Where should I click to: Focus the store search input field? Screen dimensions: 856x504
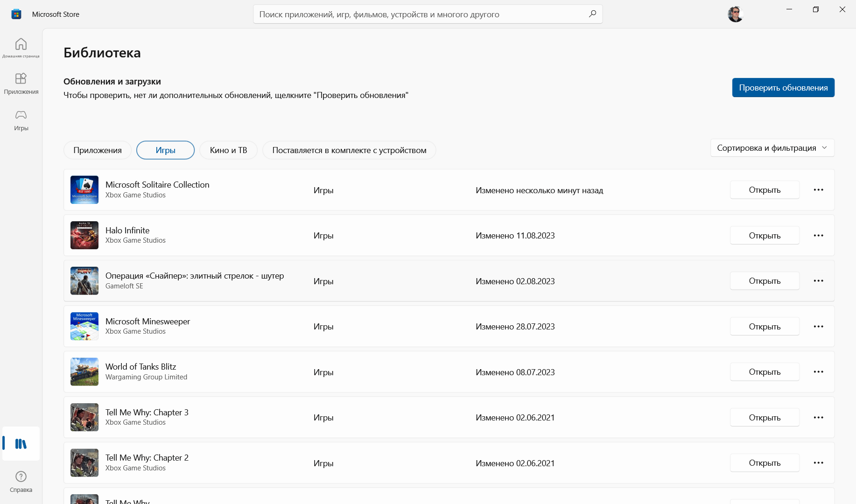pos(420,14)
